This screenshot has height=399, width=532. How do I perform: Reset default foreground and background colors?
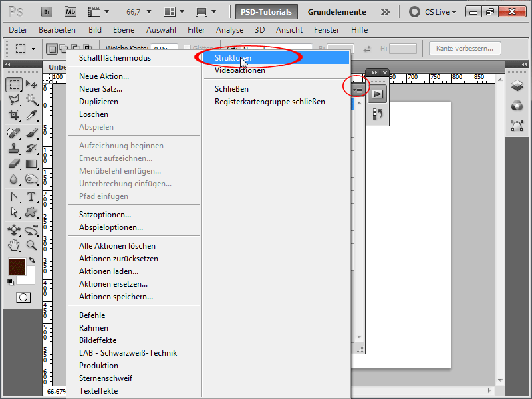tap(10, 281)
